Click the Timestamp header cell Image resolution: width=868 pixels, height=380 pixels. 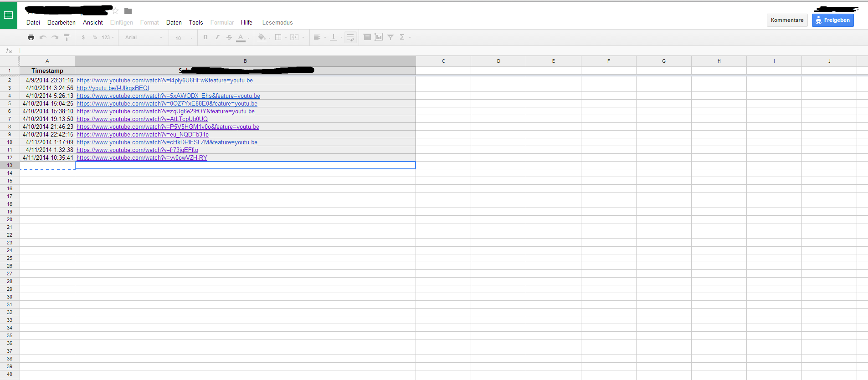click(47, 71)
